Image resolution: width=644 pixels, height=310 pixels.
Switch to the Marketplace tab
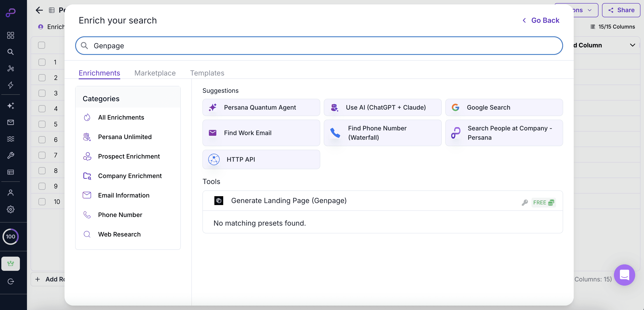coord(155,73)
